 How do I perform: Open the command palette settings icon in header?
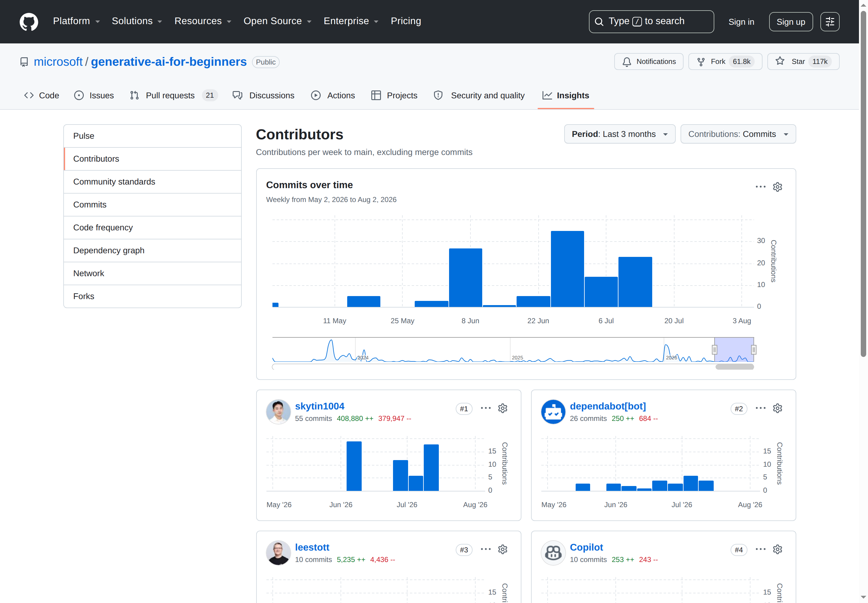click(829, 21)
